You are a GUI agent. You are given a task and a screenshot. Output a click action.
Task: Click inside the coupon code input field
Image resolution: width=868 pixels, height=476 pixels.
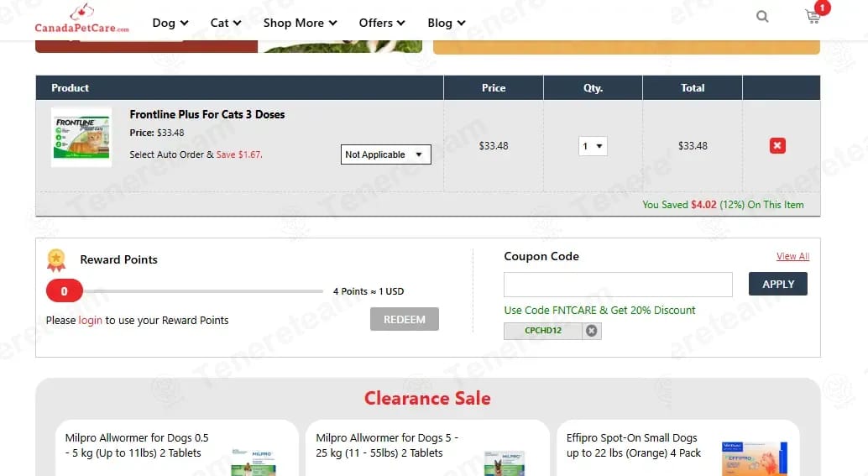tap(618, 285)
